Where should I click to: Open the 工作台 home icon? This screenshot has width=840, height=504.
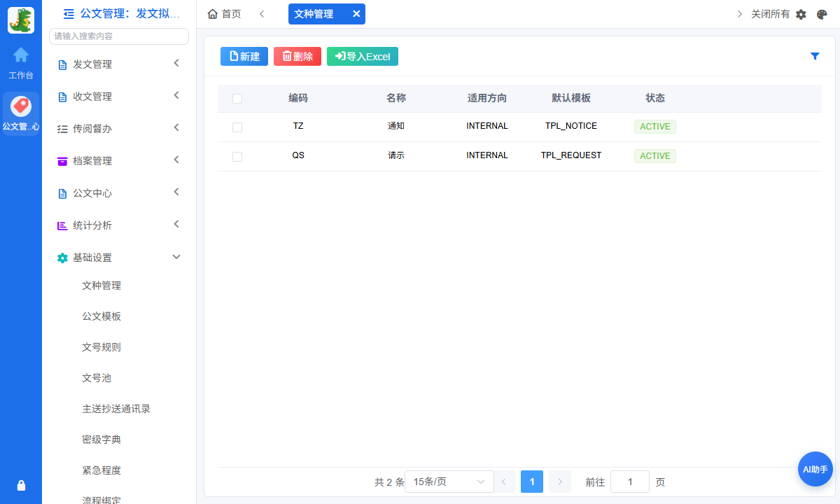click(21, 55)
